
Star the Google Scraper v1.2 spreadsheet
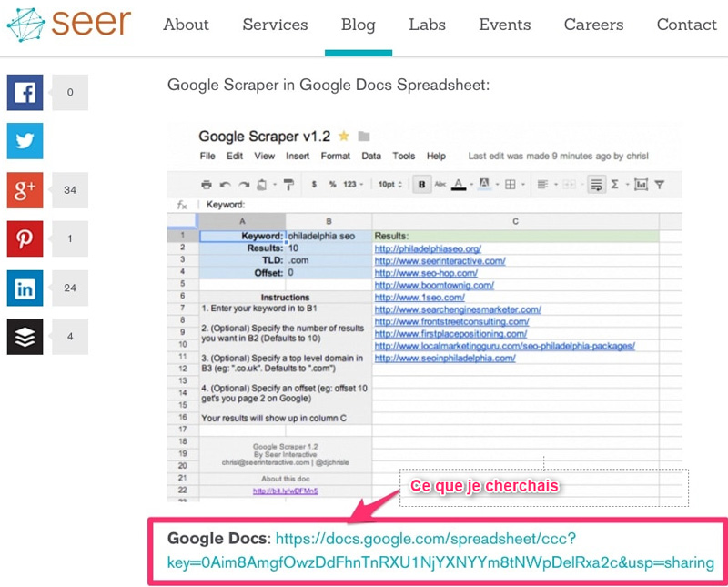(x=344, y=137)
